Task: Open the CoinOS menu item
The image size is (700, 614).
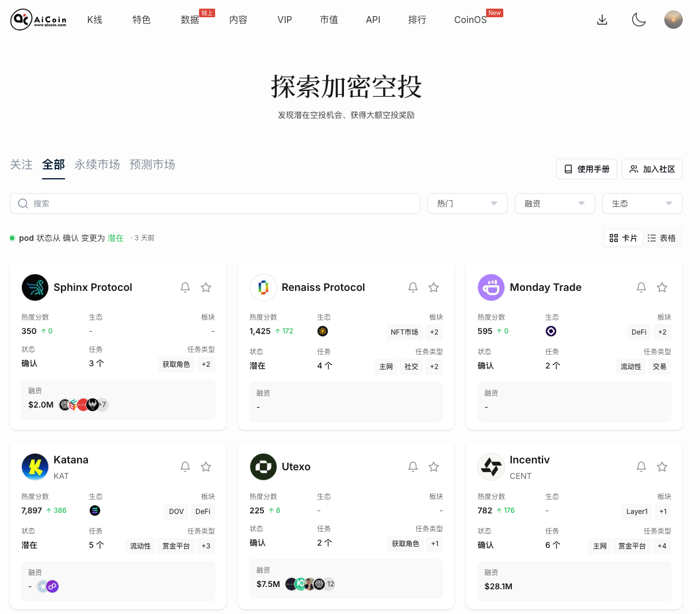Action: point(470,19)
